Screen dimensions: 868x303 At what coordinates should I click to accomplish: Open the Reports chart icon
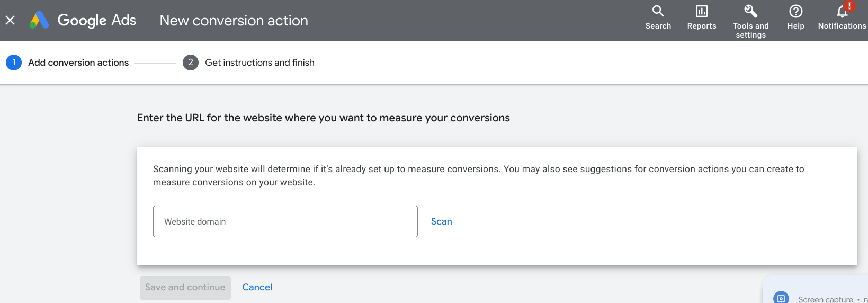point(702,11)
